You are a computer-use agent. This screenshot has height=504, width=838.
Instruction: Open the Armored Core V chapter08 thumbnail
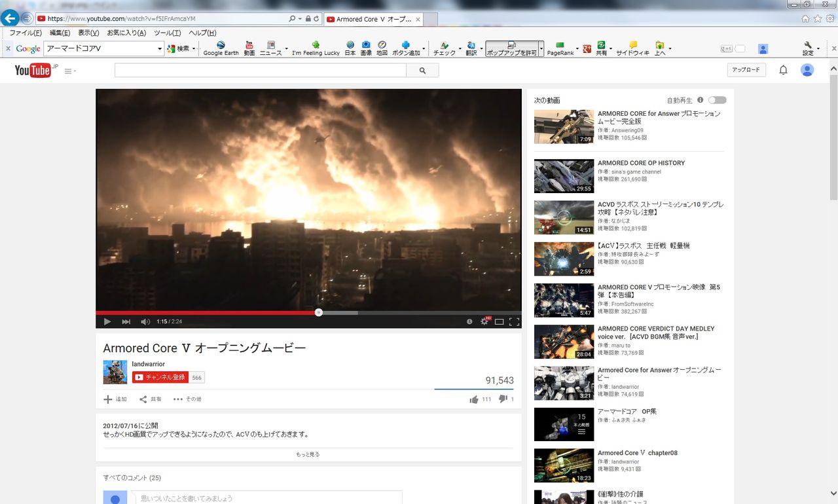pos(564,466)
